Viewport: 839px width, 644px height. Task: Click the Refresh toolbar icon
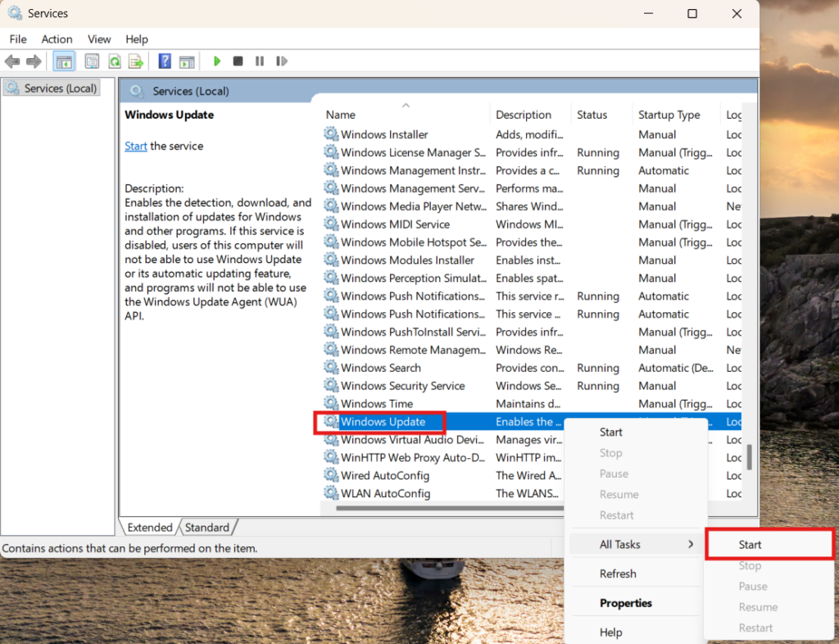click(x=115, y=61)
